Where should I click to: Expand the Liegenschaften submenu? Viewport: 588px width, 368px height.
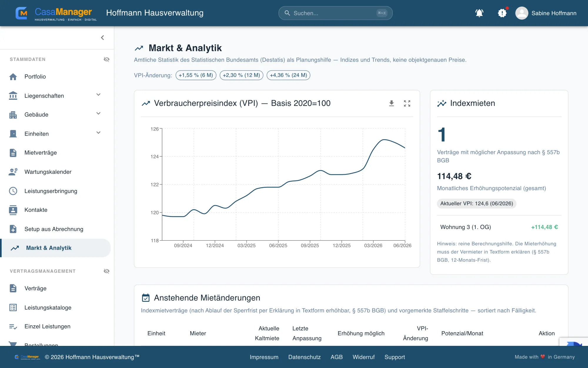(x=98, y=95)
